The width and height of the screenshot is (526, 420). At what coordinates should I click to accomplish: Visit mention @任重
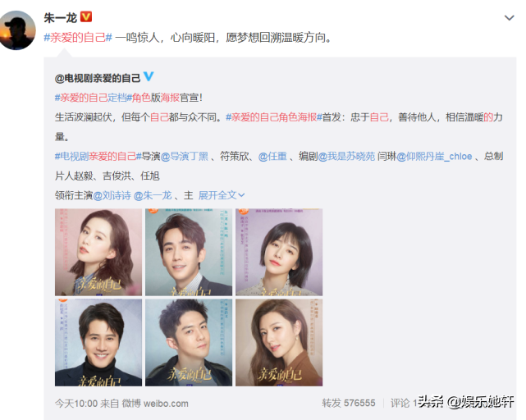(x=272, y=157)
